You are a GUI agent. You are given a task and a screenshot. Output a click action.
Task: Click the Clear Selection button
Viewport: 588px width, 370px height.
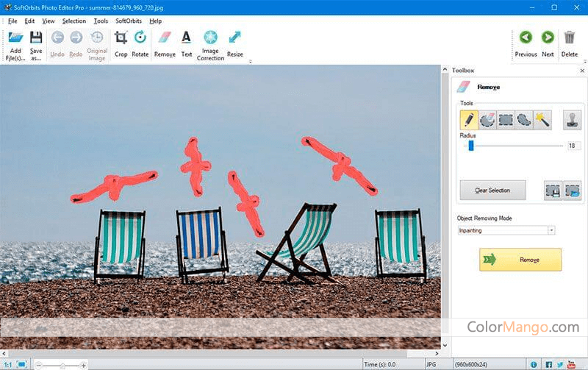click(x=492, y=191)
